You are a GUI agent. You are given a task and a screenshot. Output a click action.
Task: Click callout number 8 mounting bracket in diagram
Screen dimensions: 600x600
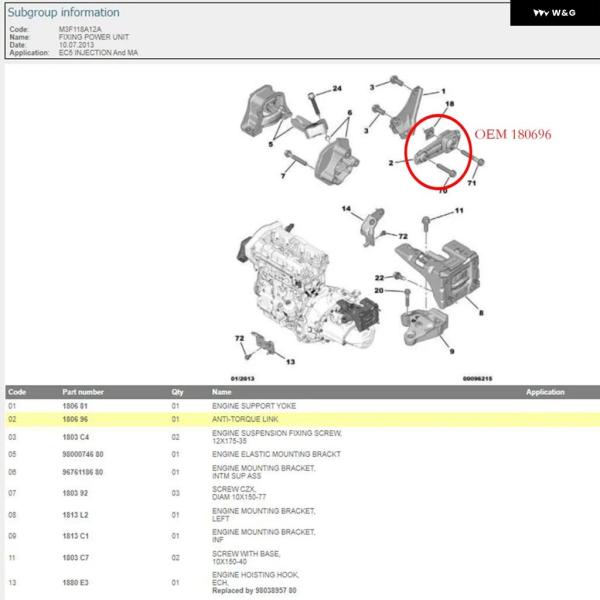(x=482, y=313)
